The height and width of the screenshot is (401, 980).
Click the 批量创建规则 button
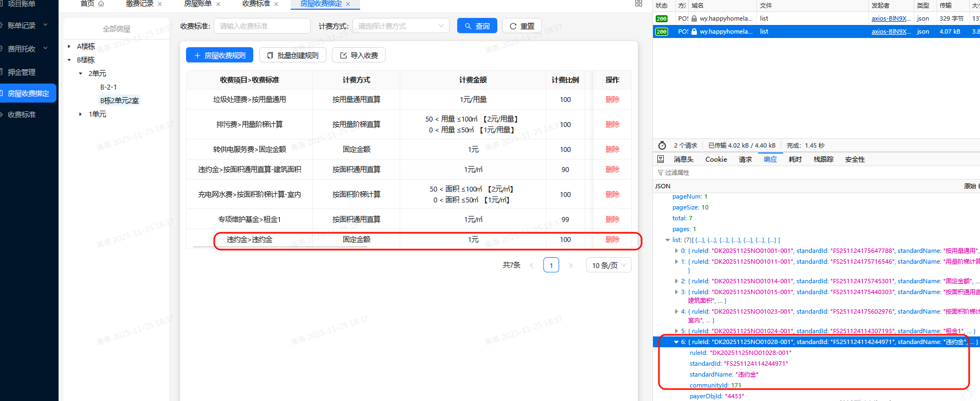click(x=293, y=55)
